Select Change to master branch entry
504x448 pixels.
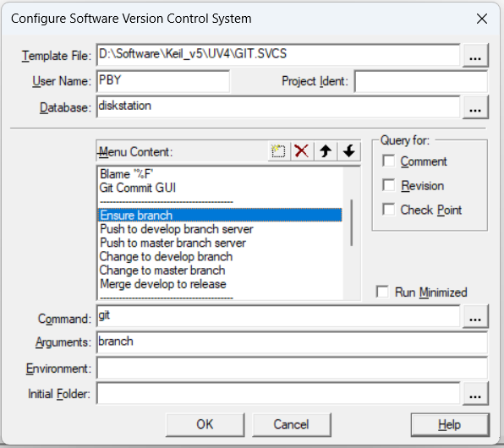(x=220, y=270)
